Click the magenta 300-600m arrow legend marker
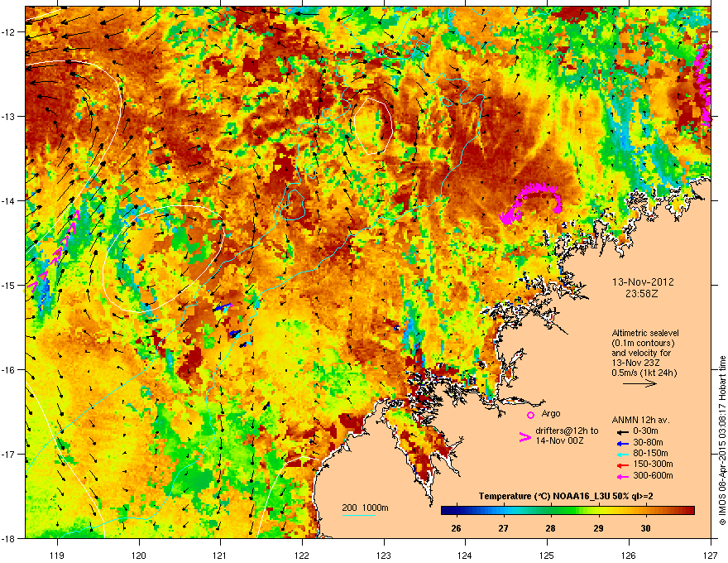Viewport: 728px width, 563px height. pos(622,477)
